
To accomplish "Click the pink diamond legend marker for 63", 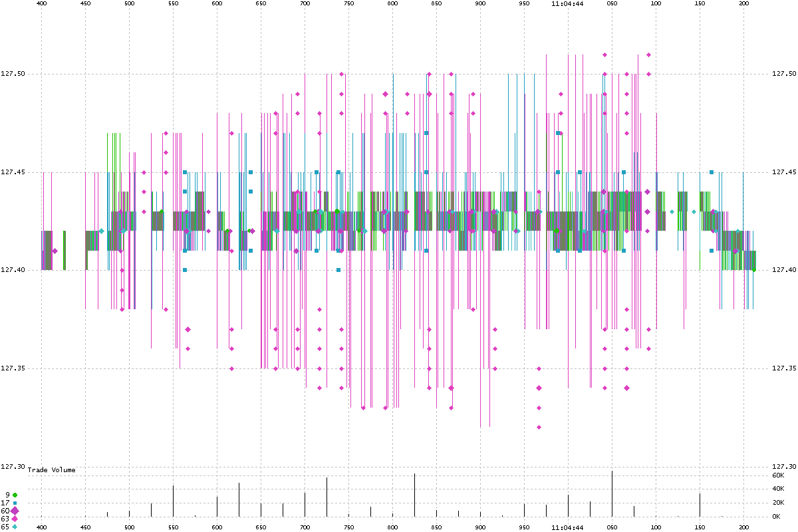I will click(x=15, y=519).
